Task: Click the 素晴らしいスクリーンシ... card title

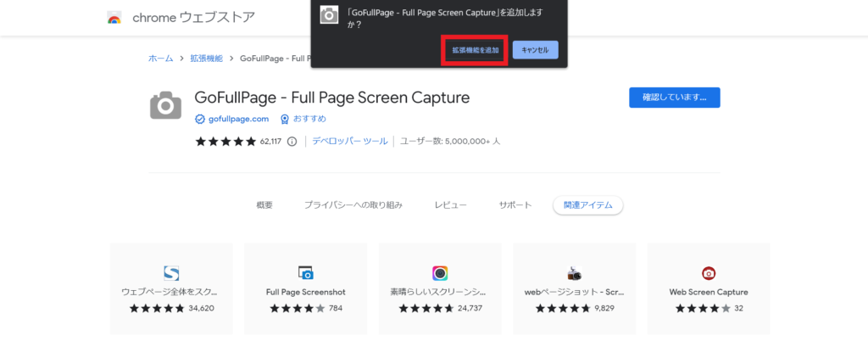Action: click(439, 292)
